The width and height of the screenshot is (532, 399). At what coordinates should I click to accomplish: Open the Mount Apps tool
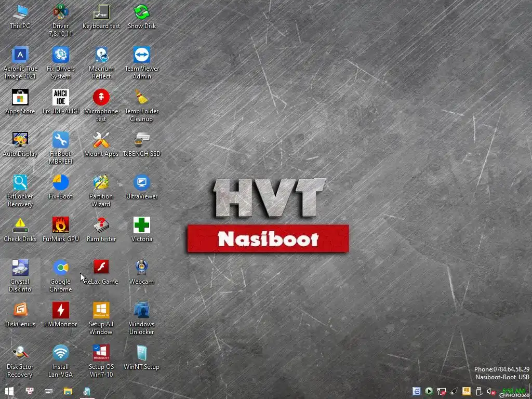pos(101,144)
